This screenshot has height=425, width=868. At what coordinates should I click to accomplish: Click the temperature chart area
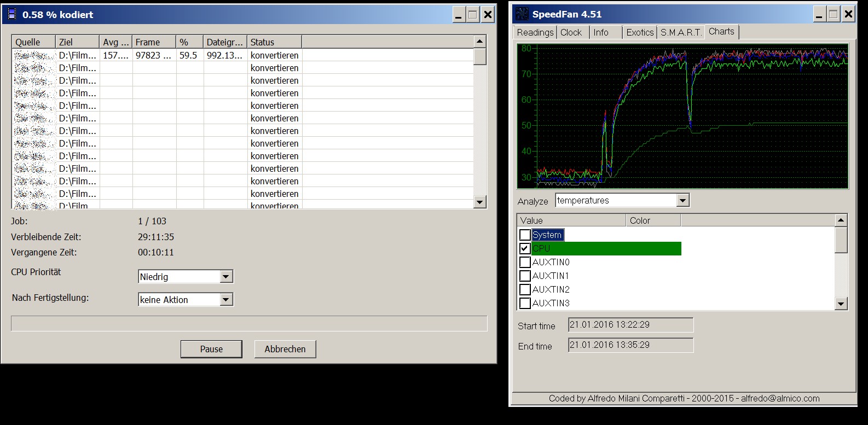click(682, 116)
